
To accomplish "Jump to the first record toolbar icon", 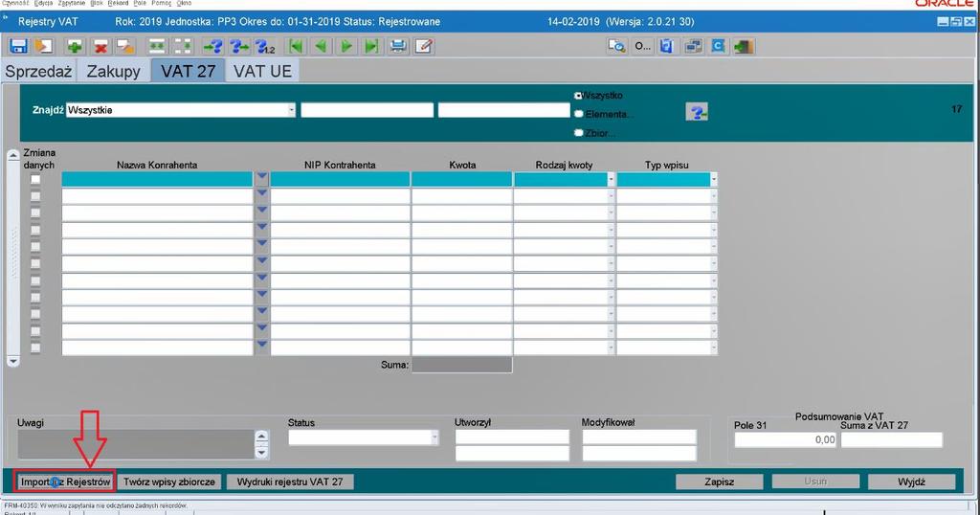I will (x=297, y=46).
